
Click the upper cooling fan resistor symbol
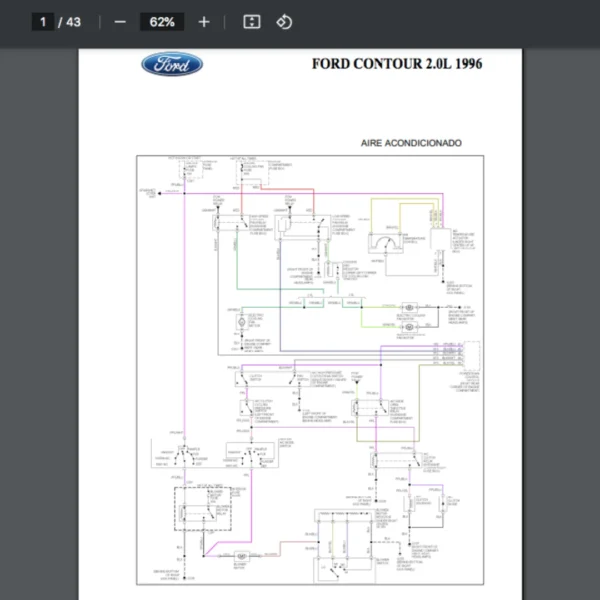tap(408, 305)
